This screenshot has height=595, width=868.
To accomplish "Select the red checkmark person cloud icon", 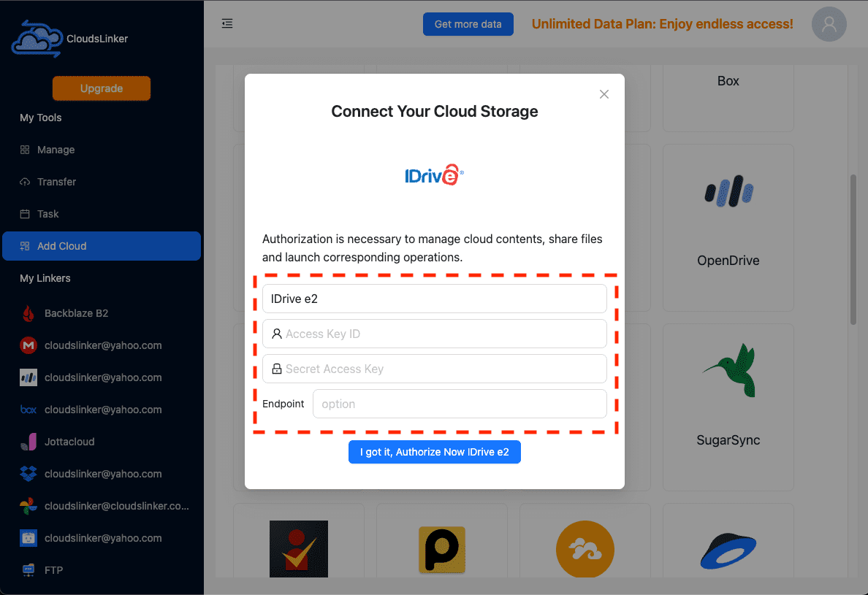I will (x=299, y=548).
